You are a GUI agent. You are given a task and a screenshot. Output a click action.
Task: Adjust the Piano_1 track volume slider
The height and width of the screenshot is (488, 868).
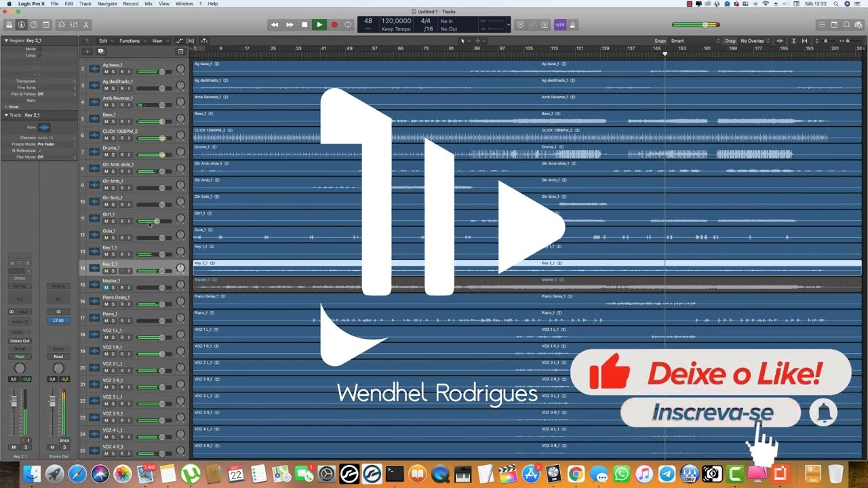pos(154,321)
